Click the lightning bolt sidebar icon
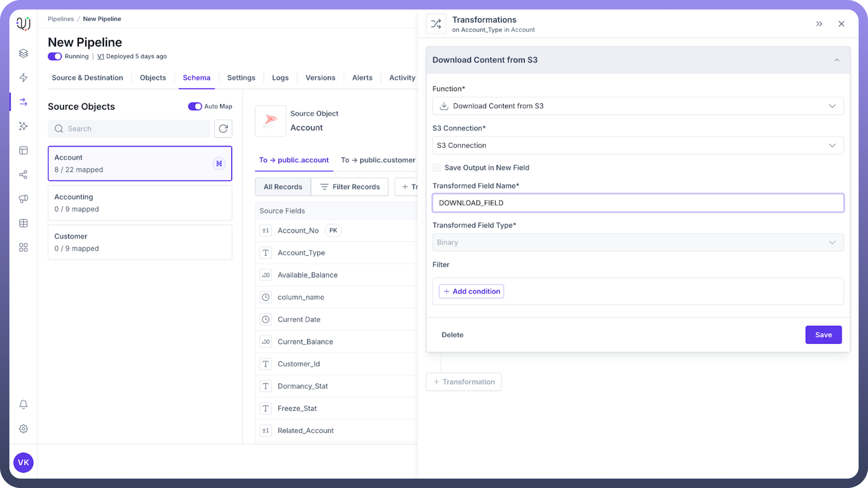This screenshot has width=868, height=488. click(23, 78)
